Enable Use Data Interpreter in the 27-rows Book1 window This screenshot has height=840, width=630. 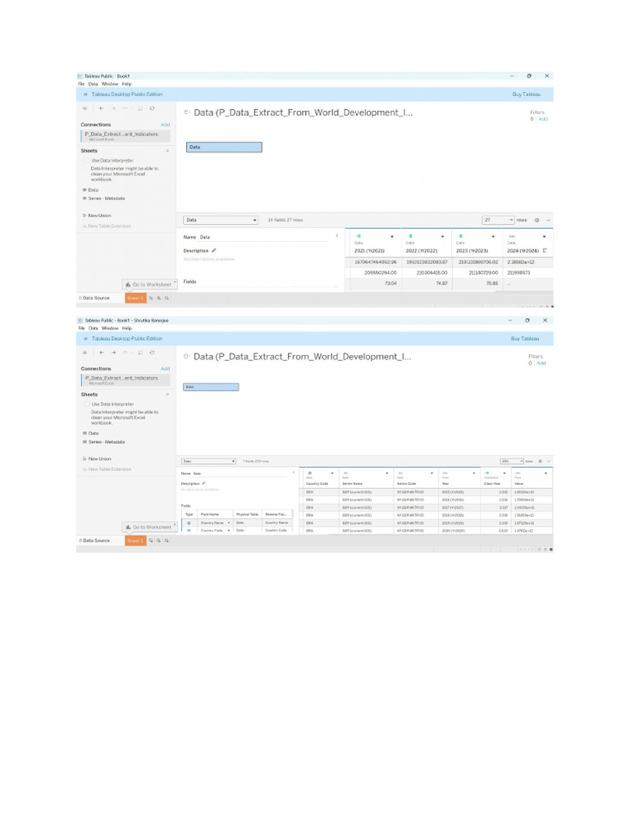pyautogui.click(x=86, y=160)
